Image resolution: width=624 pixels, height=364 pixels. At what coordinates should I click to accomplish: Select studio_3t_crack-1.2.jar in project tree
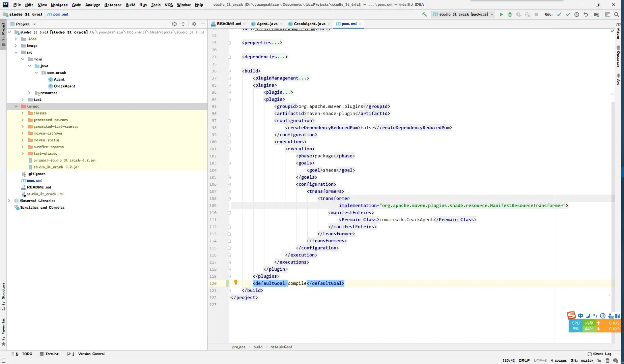point(56,167)
